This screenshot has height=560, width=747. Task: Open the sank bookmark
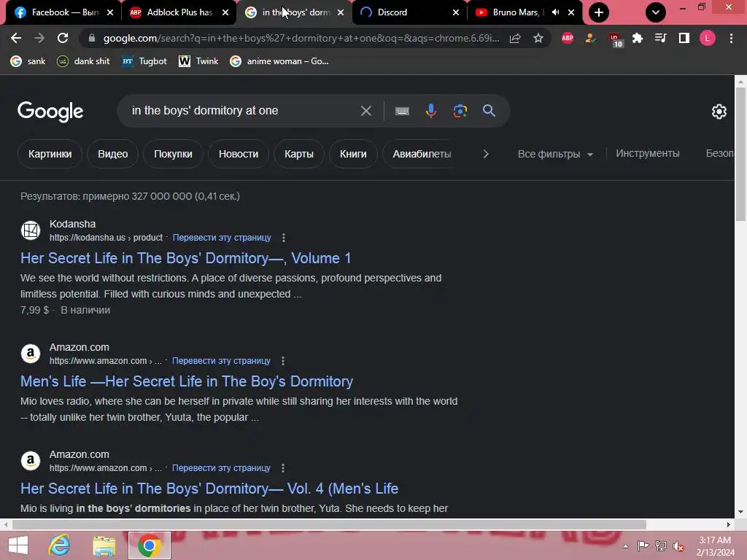(28, 61)
